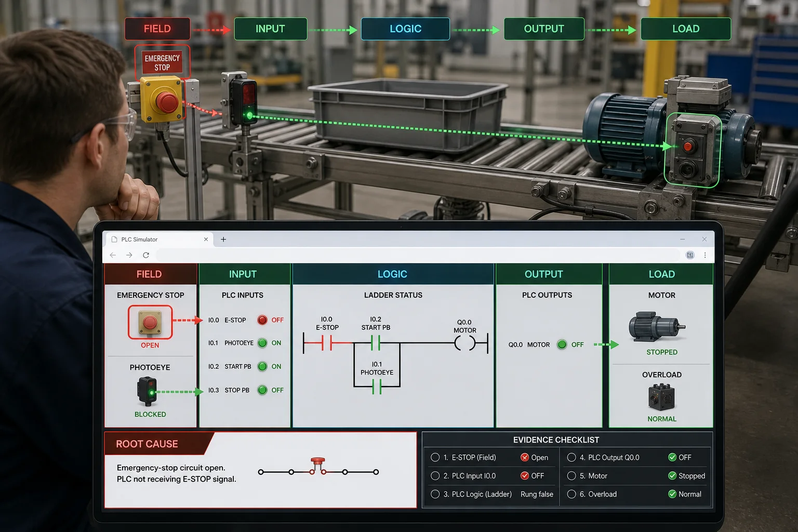Select the PLC Simulator browser tab
The width and height of the screenshot is (798, 532).
pyautogui.click(x=160, y=240)
